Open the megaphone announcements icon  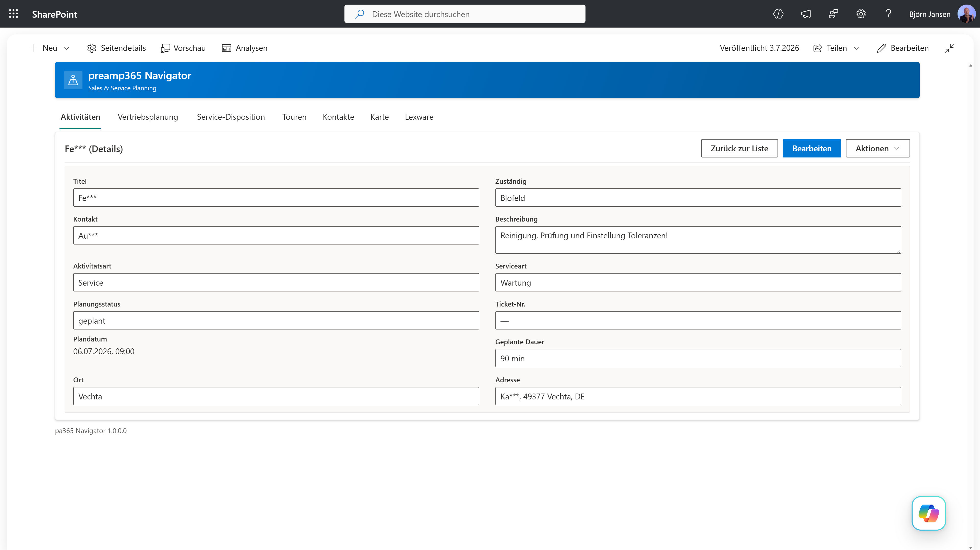806,14
